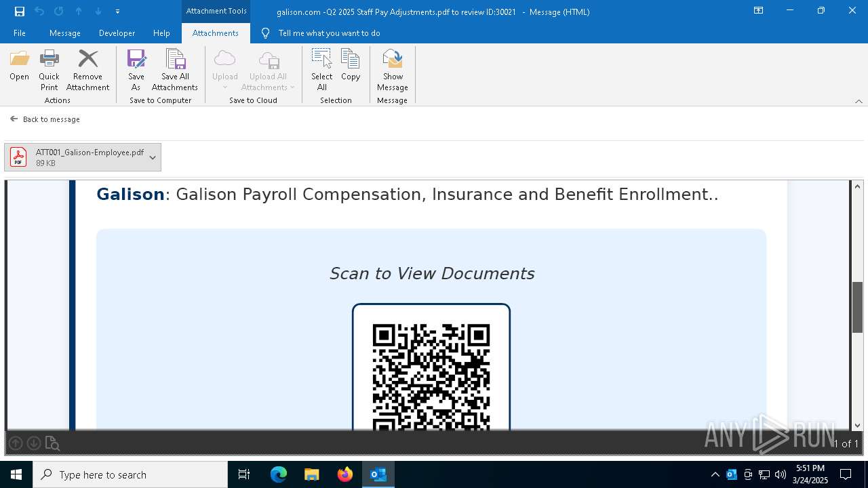This screenshot has width=868, height=488.
Task: Select the Attachments ribbon tab
Action: point(216,33)
